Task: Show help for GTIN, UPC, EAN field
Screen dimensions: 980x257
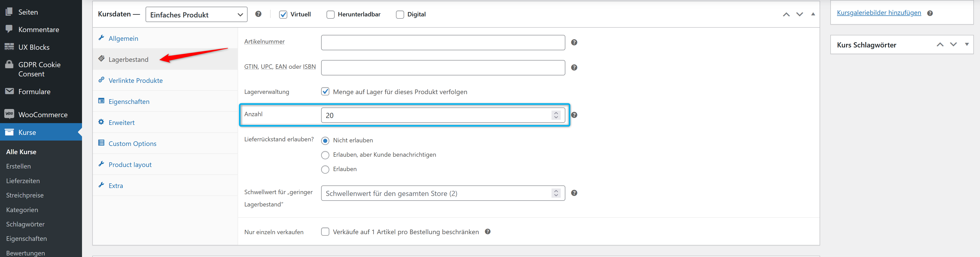Action: click(x=574, y=67)
